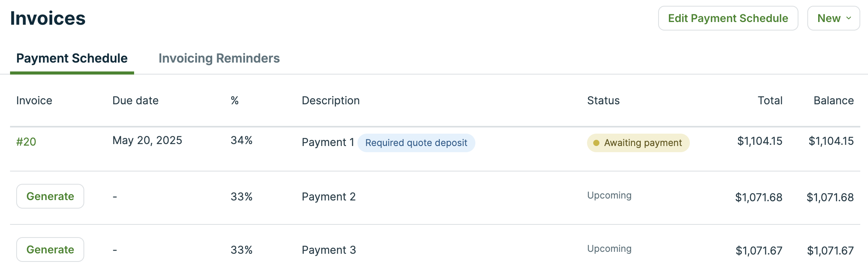Sort by the Due date column header
Screen dimensions: 868x275
pyautogui.click(x=135, y=100)
